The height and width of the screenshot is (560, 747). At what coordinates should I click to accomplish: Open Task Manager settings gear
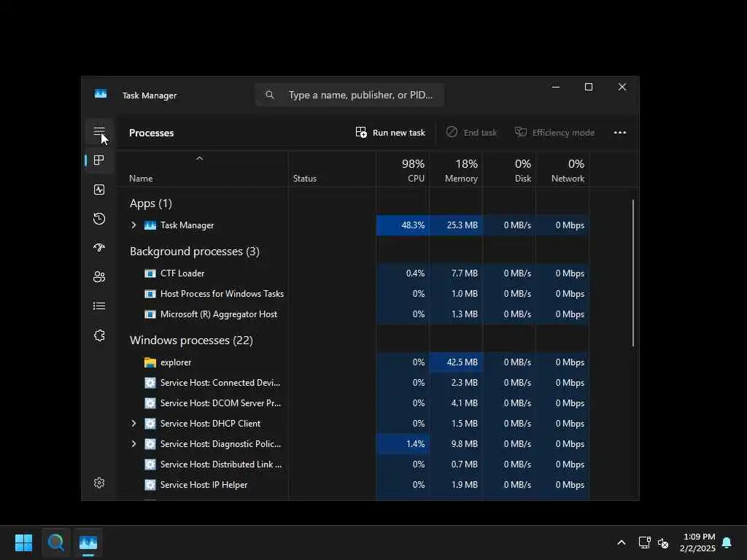coord(99,483)
